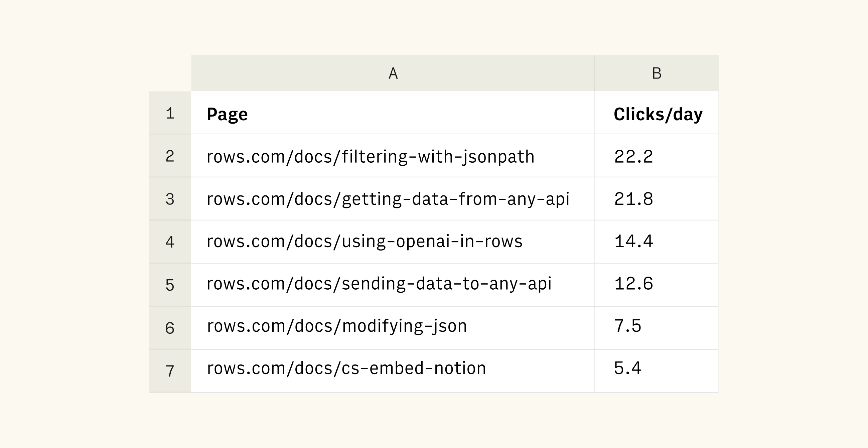This screenshot has height=448, width=868.
Task: Select column B header
Action: (656, 73)
